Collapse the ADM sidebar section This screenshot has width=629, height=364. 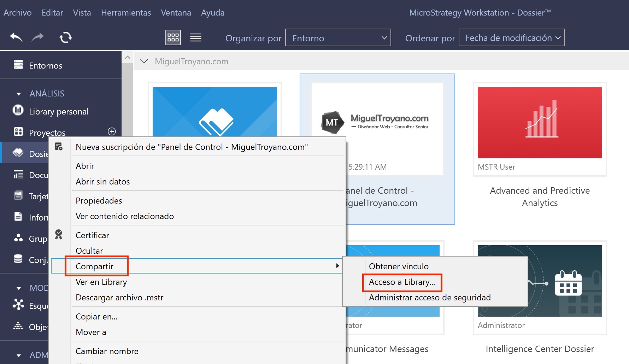[x=19, y=356]
